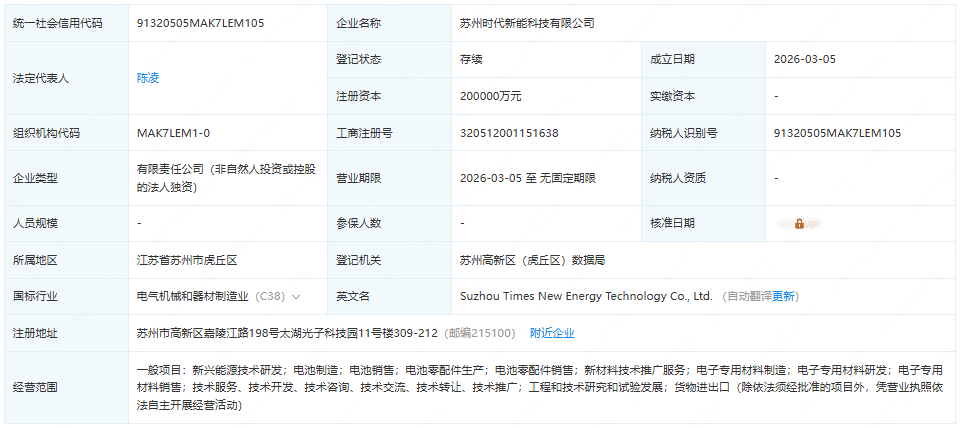The image size is (960, 428).
Task: Click founding date value beside 成立日期
Action: coord(804,59)
